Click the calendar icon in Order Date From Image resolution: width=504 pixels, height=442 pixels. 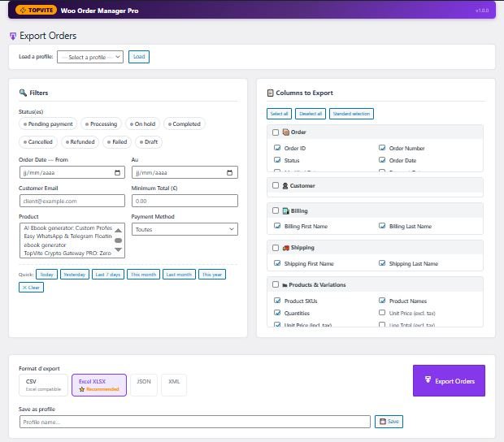point(119,172)
